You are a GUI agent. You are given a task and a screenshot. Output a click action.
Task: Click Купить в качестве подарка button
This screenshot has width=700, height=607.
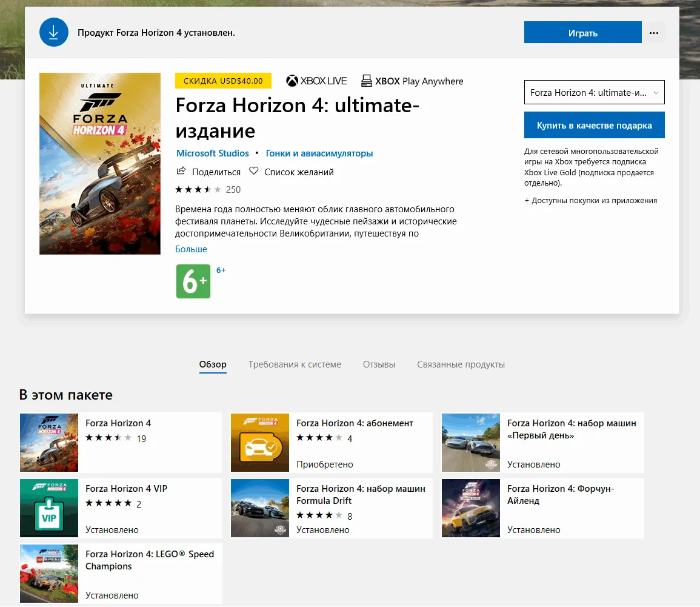pyautogui.click(x=594, y=125)
